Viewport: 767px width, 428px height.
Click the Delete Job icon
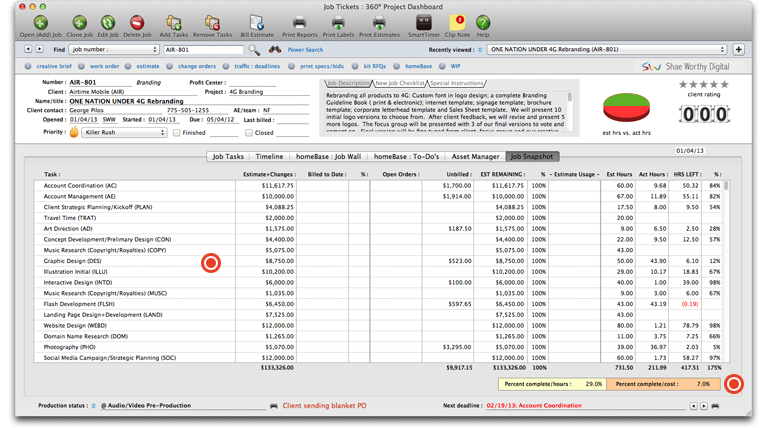[x=137, y=23]
